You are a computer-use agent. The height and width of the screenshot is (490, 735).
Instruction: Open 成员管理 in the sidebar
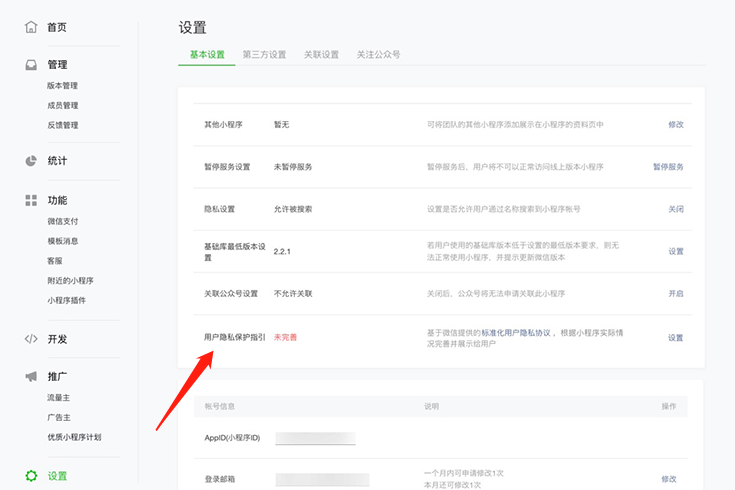click(62, 106)
